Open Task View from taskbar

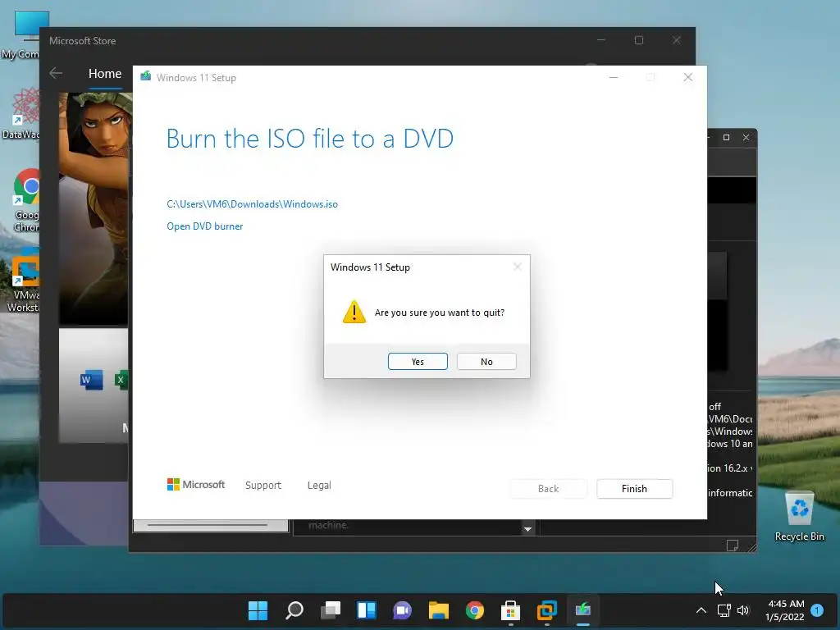click(x=331, y=610)
